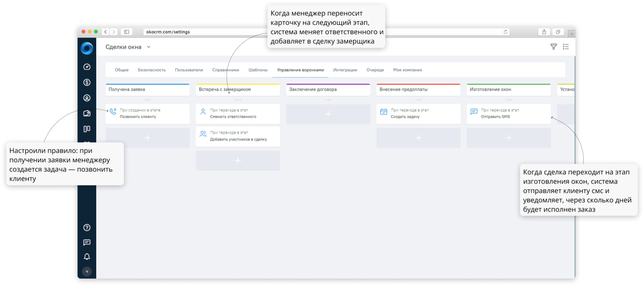Add a rule under Встереча с замерщиком stage
This screenshot has height=286, width=644.
(x=238, y=160)
